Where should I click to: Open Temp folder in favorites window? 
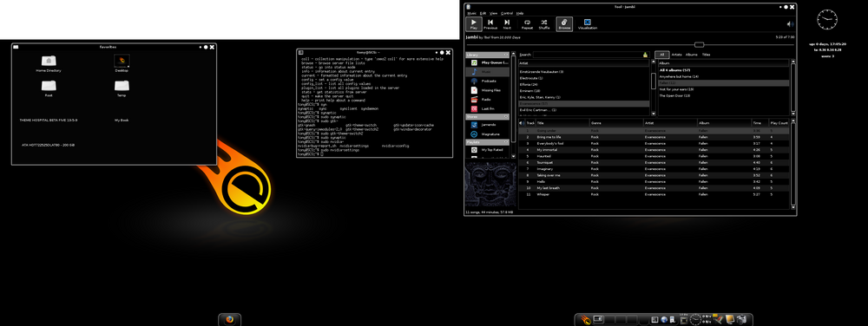122,88
